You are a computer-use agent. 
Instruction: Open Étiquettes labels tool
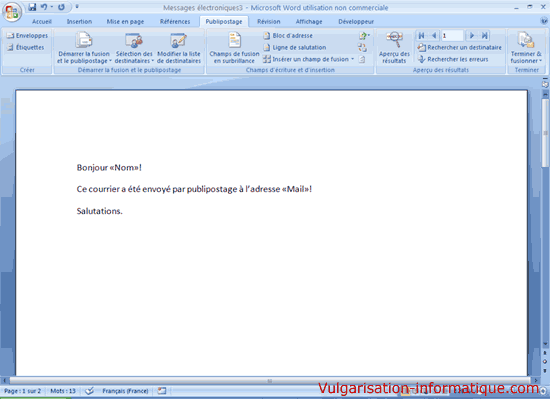pos(26,47)
